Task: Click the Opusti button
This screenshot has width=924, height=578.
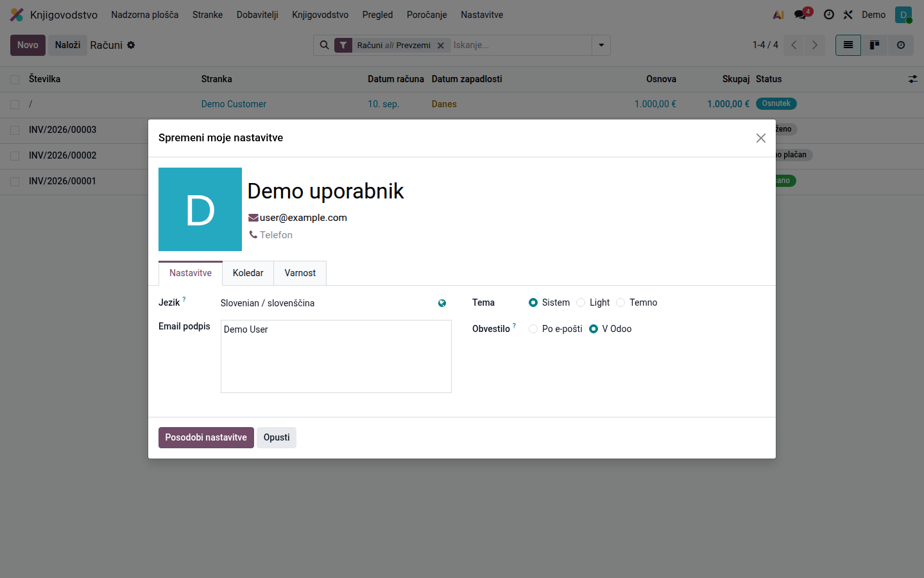Action: click(277, 437)
